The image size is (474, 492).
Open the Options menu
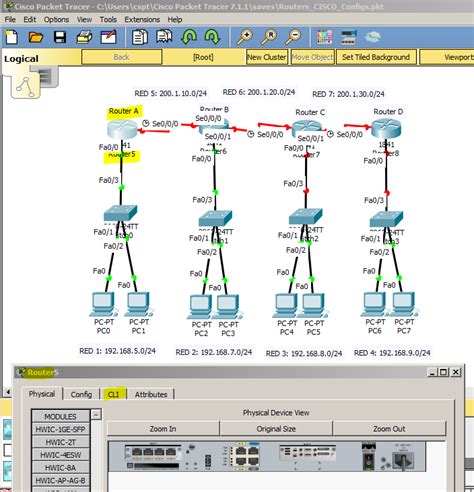pyautogui.click(x=56, y=20)
